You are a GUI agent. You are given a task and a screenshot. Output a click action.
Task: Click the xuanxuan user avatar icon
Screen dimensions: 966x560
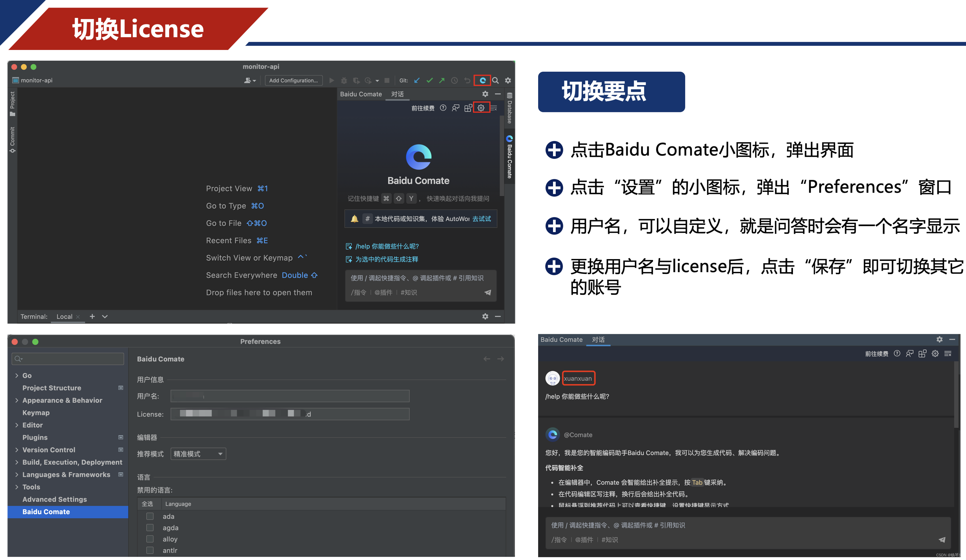[x=552, y=378]
